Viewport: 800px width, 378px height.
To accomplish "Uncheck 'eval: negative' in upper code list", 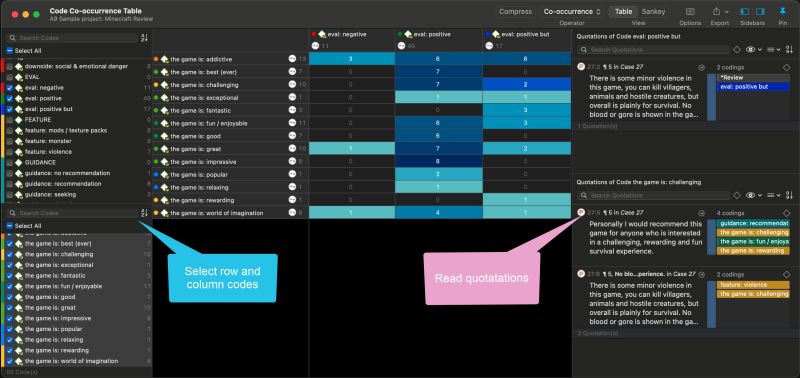I will (x=10, y=88).
